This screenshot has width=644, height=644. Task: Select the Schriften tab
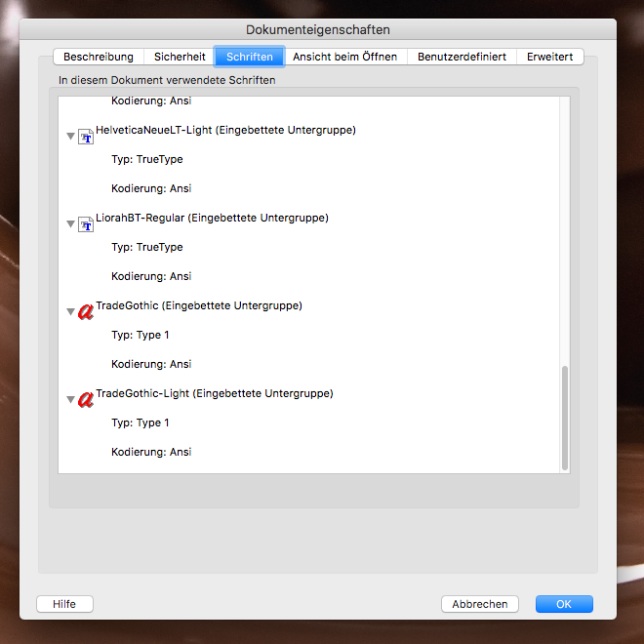click(x=249, y=57)
